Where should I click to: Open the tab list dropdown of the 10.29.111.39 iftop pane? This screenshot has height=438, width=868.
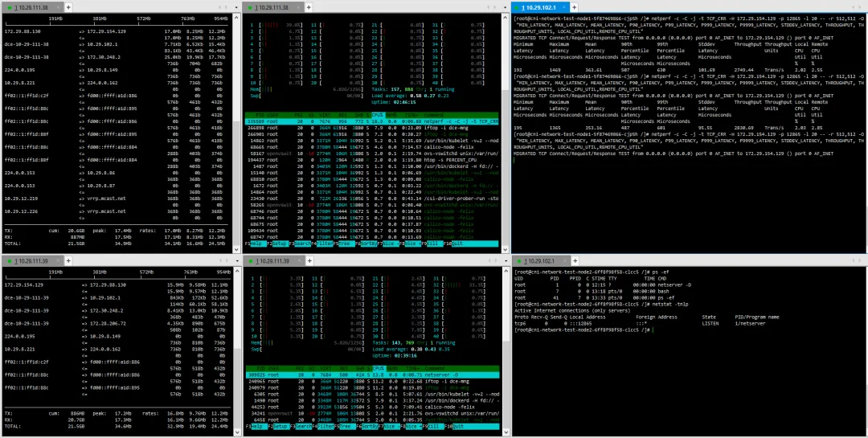click(x=235, y=260)
